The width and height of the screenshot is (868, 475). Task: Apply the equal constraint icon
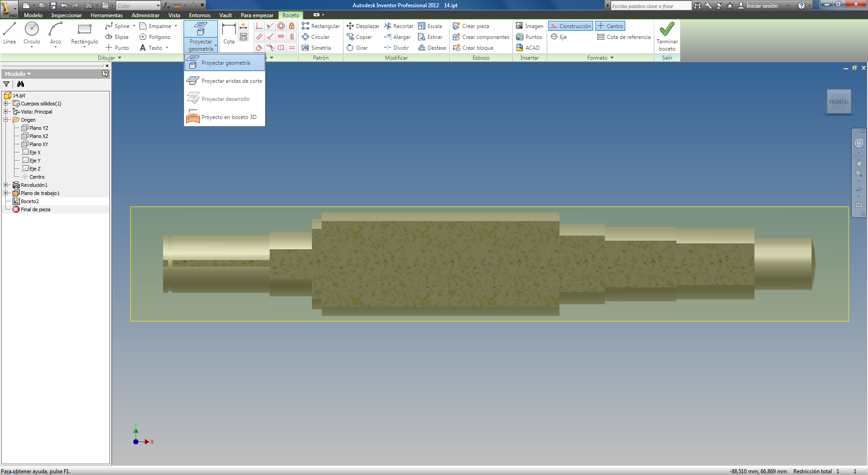pyautogui.click(x=292, y=48)
